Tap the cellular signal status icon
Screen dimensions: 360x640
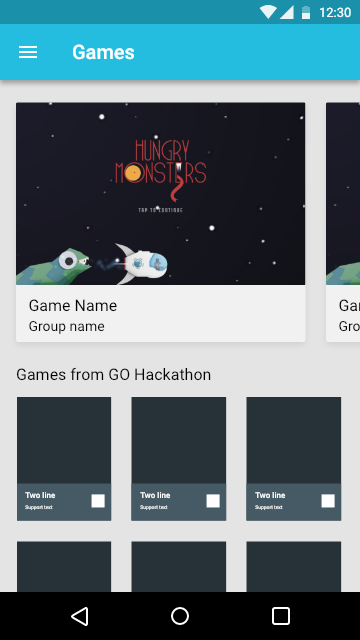[x=287, y=13]
